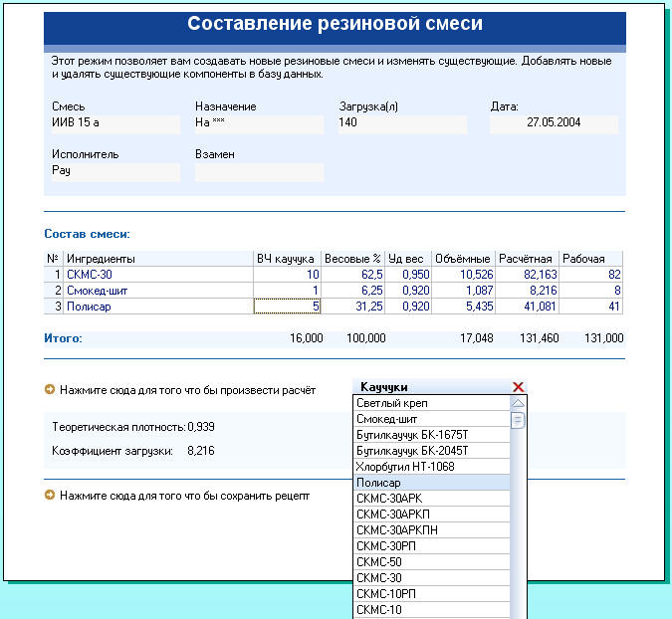Click the ВЧ каучука column header
This screenshot has height=619, width=672.
[x=287, y=259]
